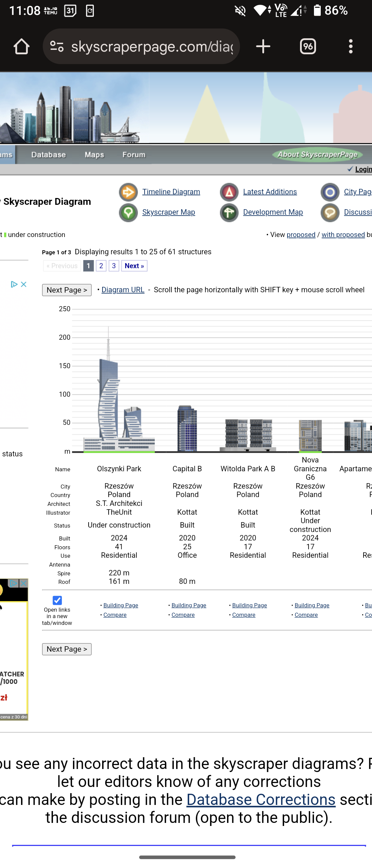Click Compare under Capital B
The height and width of the screenshot is (868, 372).
(x=183, y=615)
